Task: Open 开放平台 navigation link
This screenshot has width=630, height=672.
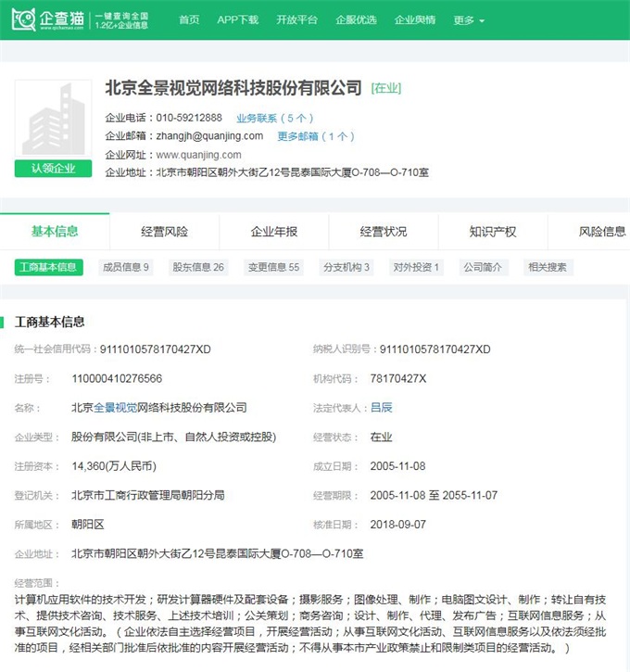Action: pyautogui.click(x=296, y=19)
